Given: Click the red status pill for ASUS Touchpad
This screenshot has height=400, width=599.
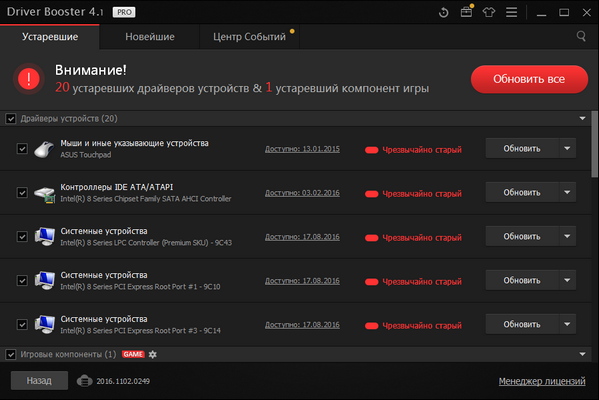Looking at the screenshot, I should pos(371,150).
